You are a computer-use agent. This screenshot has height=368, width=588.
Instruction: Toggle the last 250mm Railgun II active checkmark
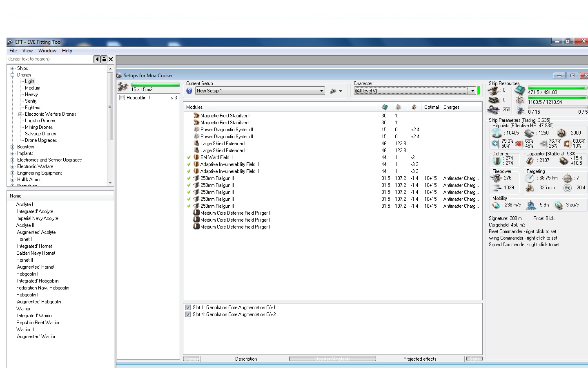[x=189, y=206]
